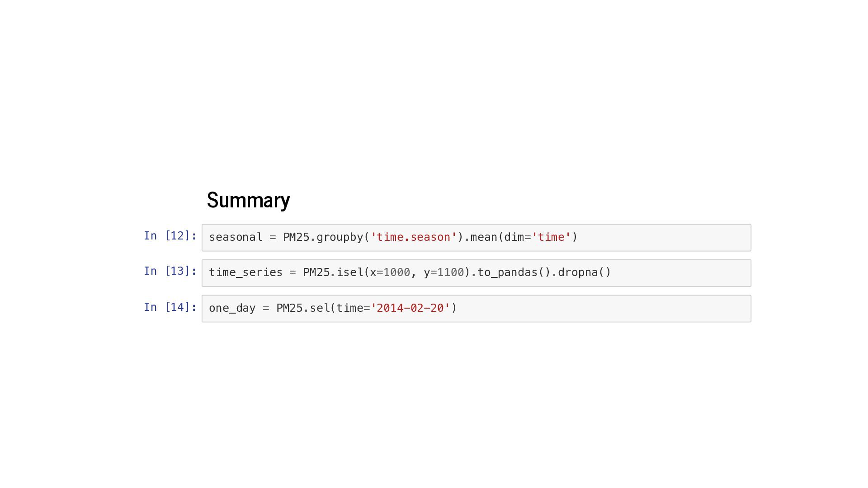Image resolution: width=868 pixels, height=488 pixels.
Task: Click the mean method in cell 12
Action: (484, 237)
